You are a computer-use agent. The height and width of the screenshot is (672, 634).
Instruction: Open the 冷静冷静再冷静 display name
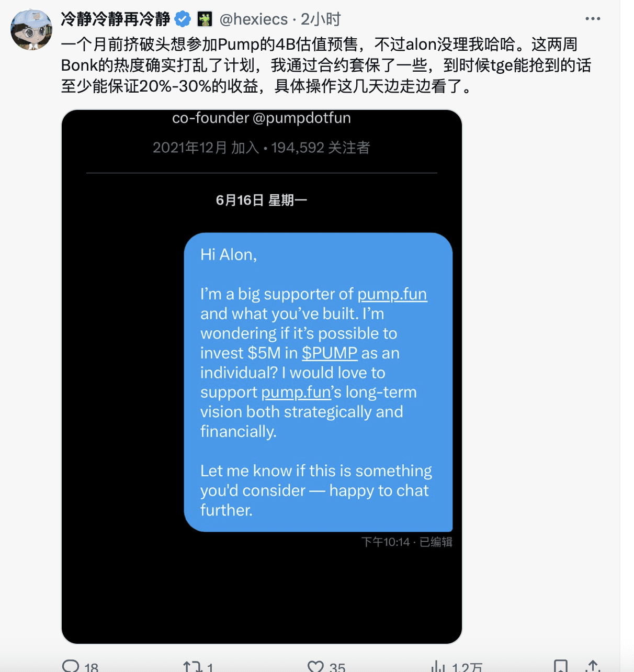coord(116,19)
